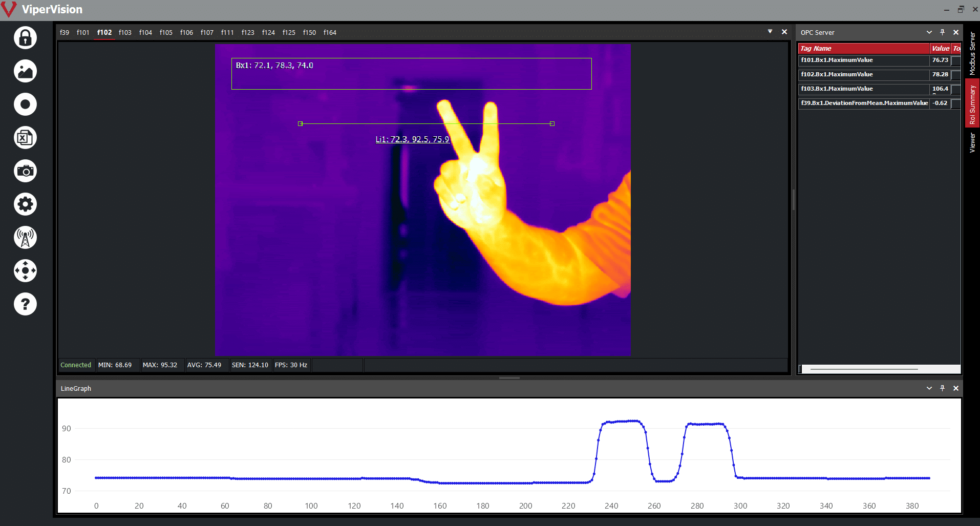
Task: Toggle checkbox for f101.Bx1.MaximumValue row
Action: (x=955, y=61)
